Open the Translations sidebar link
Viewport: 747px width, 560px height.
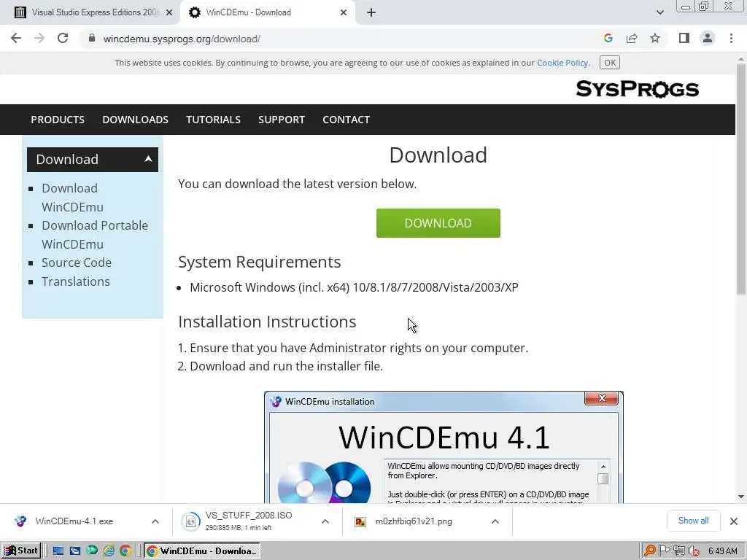coord(76,281)
